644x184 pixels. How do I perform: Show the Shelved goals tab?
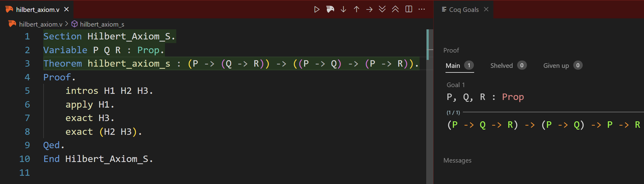tap(502, 66)
